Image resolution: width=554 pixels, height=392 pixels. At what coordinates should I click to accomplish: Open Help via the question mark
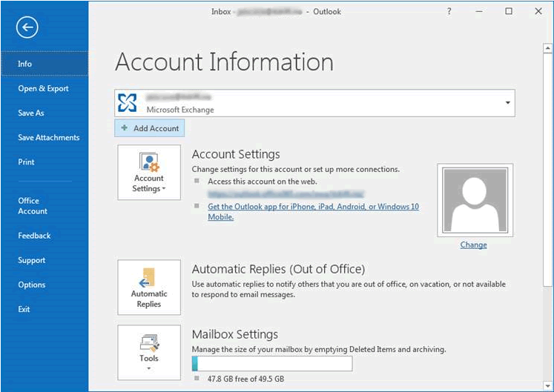(449, 12)
